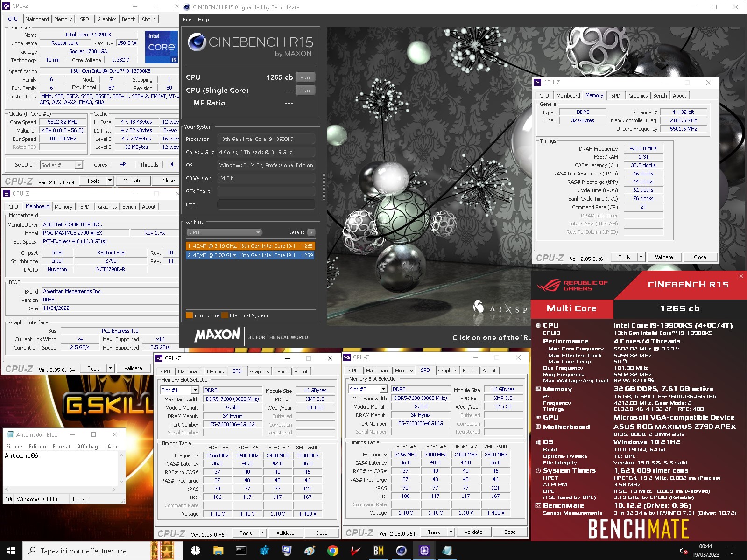Click DRAM Frequency value 4211.0 MHz

click(643, 148)
